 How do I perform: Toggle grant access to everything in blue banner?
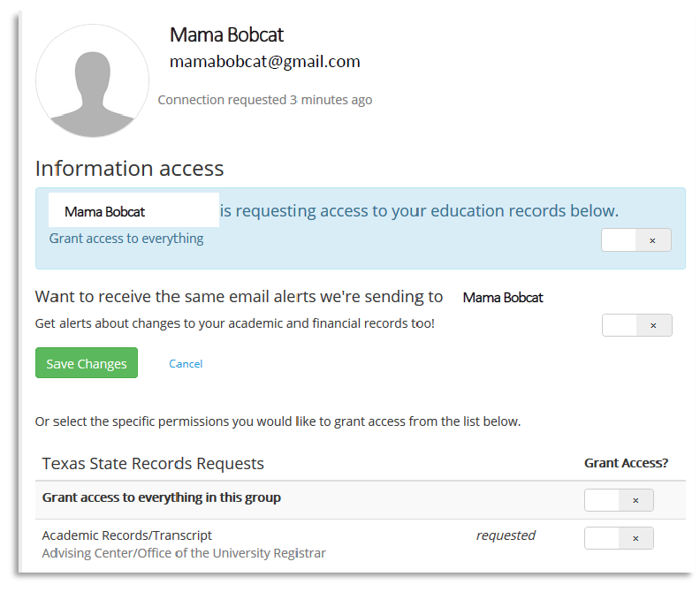point(635,240)
